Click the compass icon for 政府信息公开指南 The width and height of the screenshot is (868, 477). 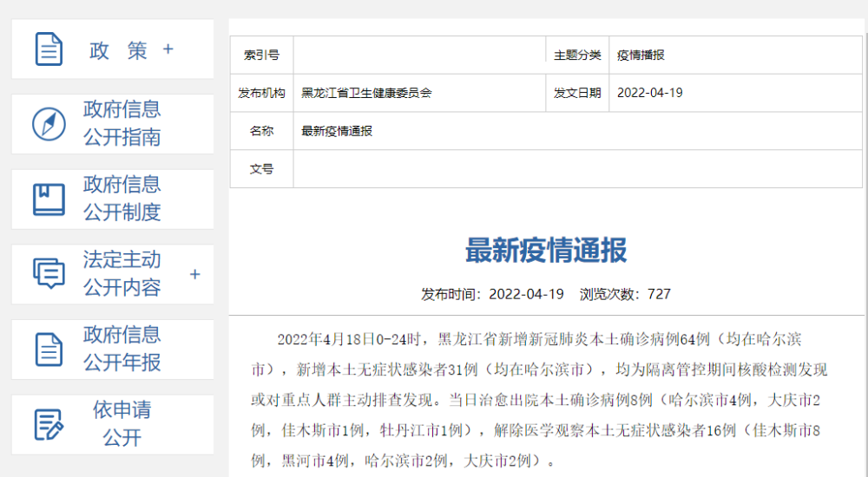click(x=49, y=124)
